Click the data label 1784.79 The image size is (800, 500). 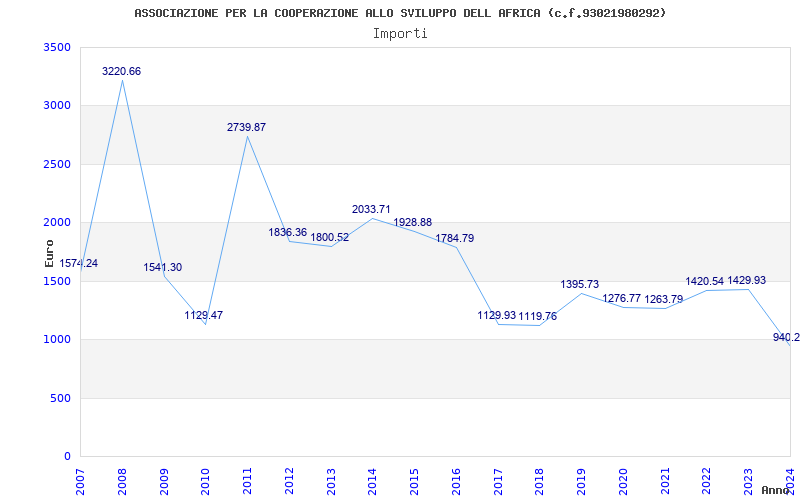pyautogui.click(x=455, y=238)
